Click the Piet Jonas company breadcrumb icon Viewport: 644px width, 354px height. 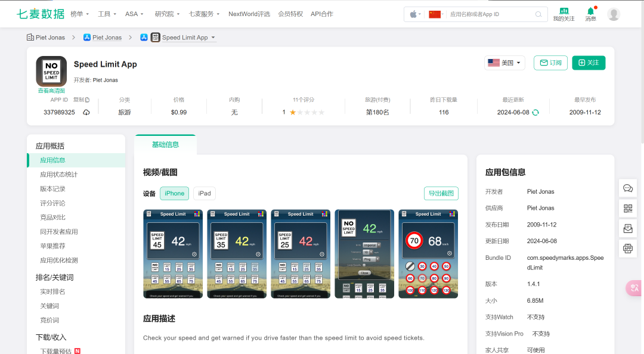[x=30, y=38]
